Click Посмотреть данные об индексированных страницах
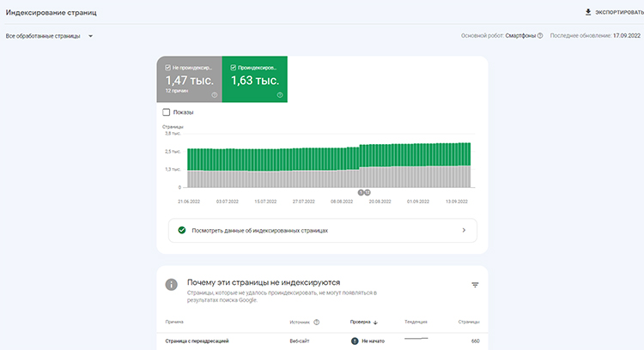The height and width of the screenshot is (350, 644). (x=260, y=231)
